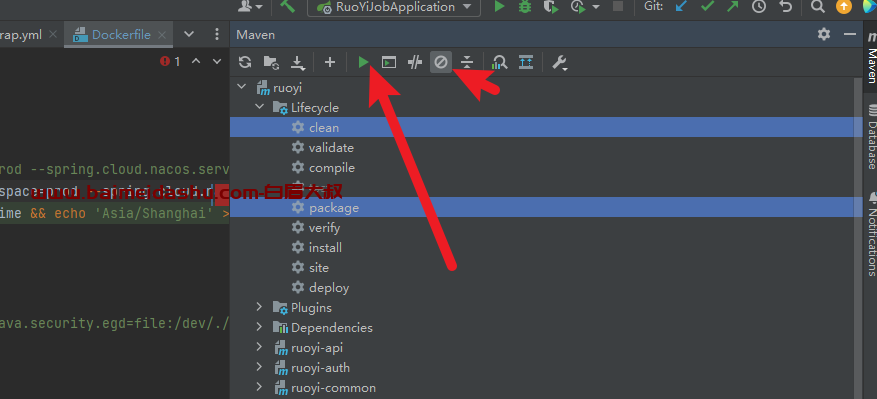Viewport: 877px width, 399px height.
Task: Click the orange IDE update icon
Action: click(844, 6)
